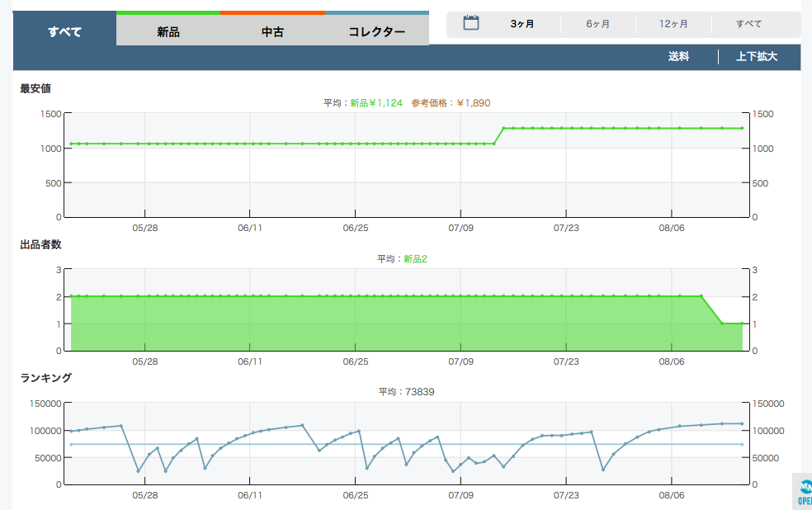Click the OPEN badge icon at bottom right

pyautogui.click(x=803, y=491)
